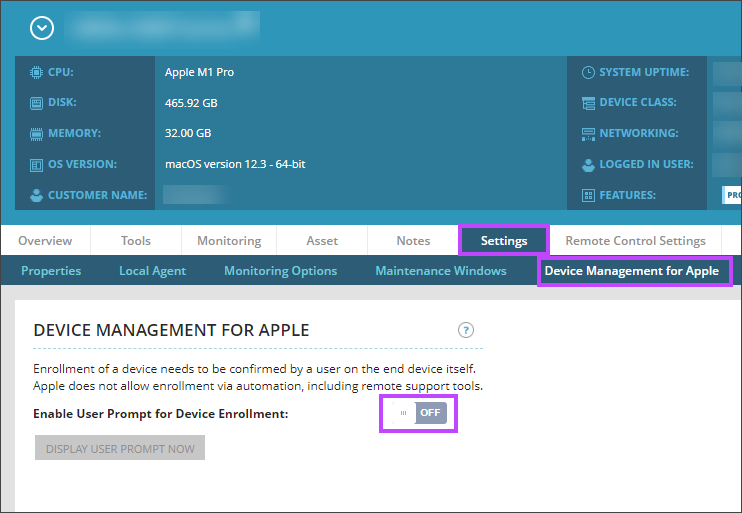Select the Monitoring Options sub-tab

point(280,271)
